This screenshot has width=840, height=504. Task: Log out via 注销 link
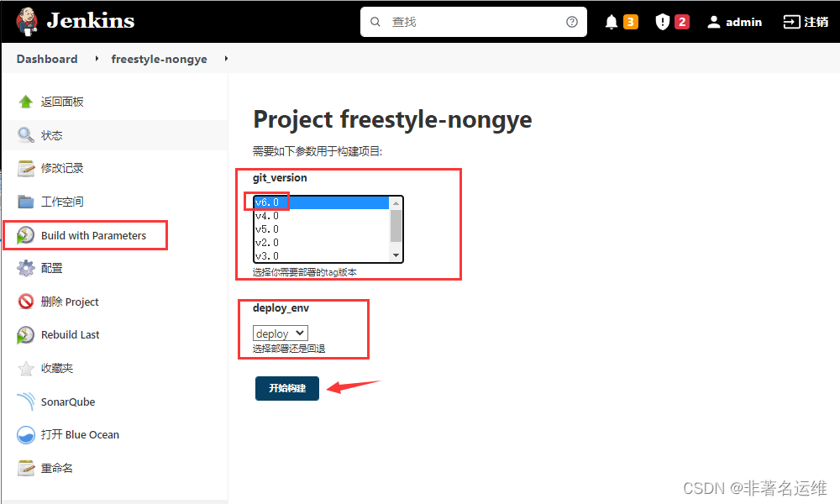(816, 22)
